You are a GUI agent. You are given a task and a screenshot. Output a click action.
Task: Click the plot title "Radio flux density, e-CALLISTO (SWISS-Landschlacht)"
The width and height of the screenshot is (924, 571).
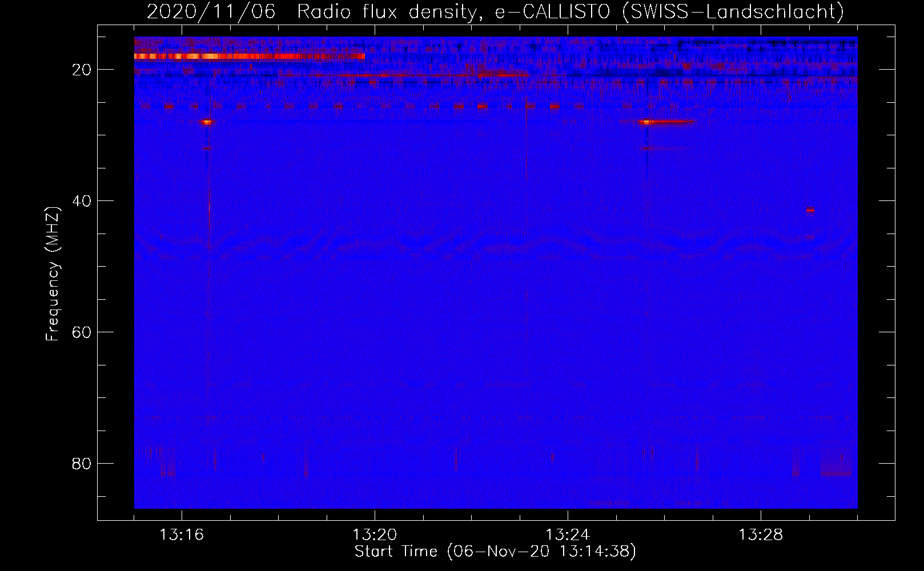tap(571, 11)
